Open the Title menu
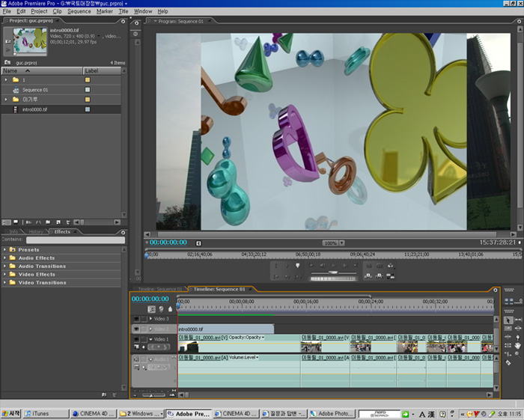This screenshot has height=420, width=524. (124, 11)
